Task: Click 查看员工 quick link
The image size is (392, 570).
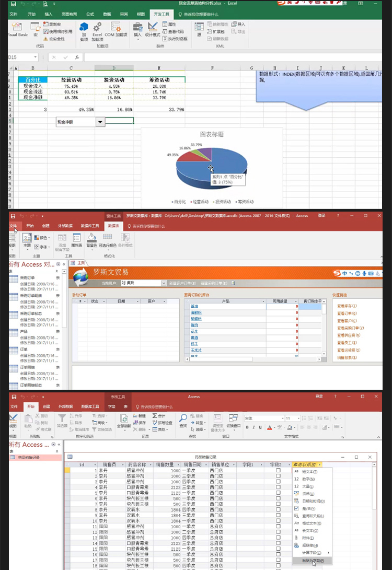Action: click(347, 342)
